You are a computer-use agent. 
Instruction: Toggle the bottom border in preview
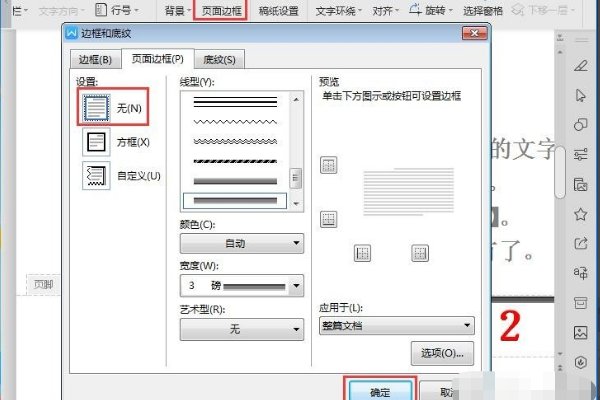tap(328, 219)
